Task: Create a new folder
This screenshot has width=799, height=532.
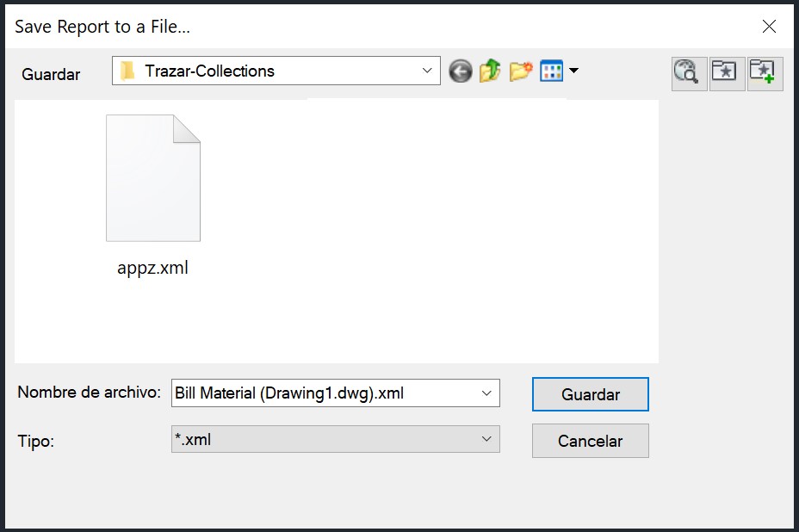Action: pos(520,71)
